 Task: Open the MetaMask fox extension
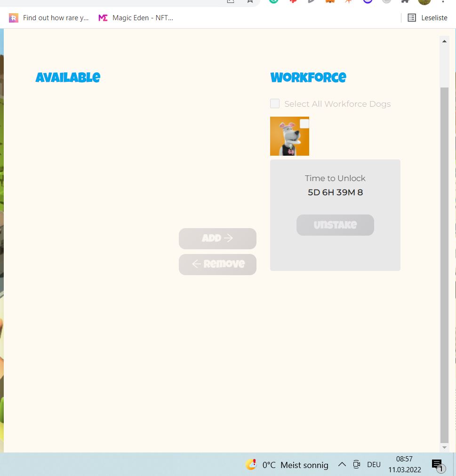(x=330, y=1)
